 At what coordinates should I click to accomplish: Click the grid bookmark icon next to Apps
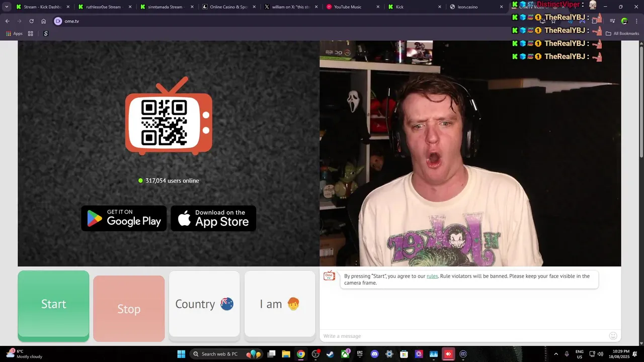coord(31,34)
